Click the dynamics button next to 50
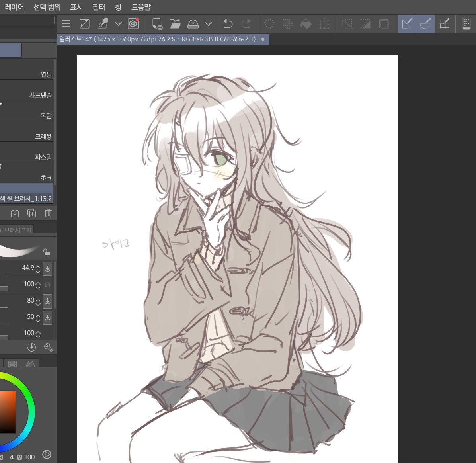 coord(47,318)
